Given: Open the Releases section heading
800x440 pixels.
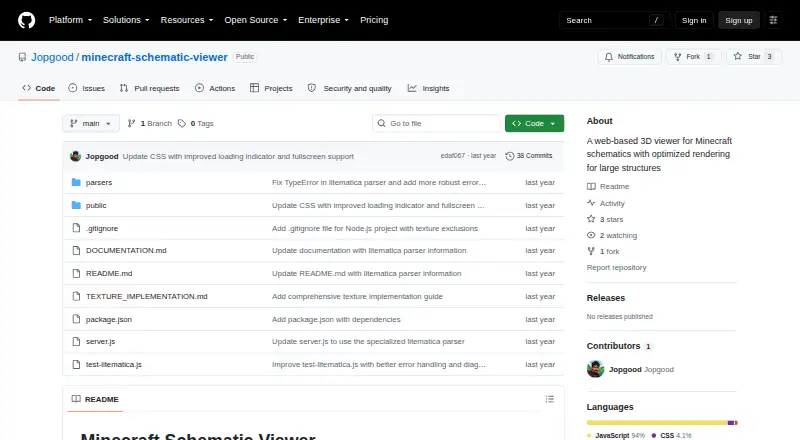Looking at the screenshot, I should pyautogui.click(x=606, y=298).
